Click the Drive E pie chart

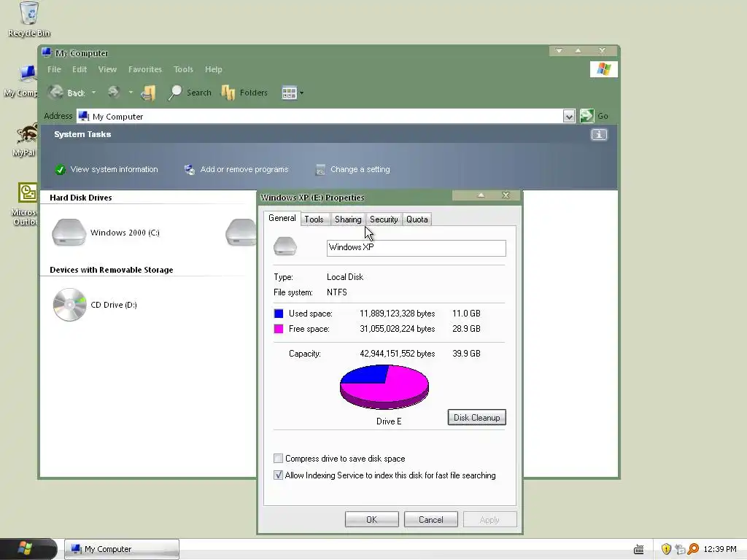tap(384, 386)
